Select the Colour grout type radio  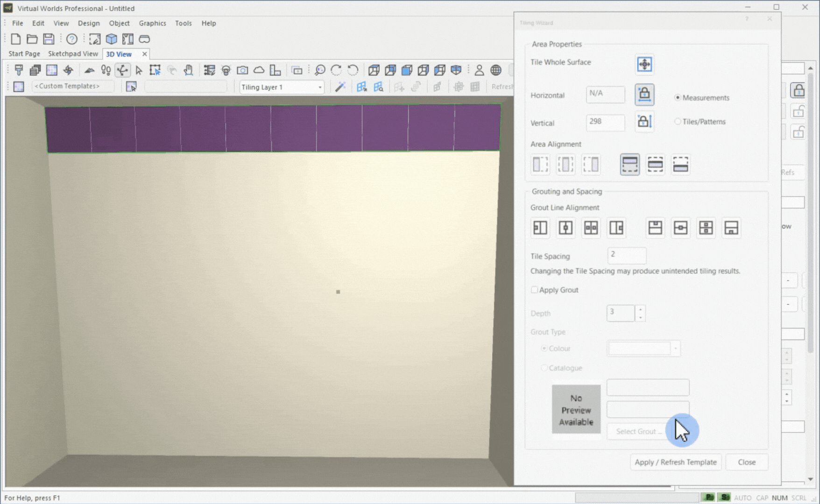pyautogui.click(x=544, y=349)
